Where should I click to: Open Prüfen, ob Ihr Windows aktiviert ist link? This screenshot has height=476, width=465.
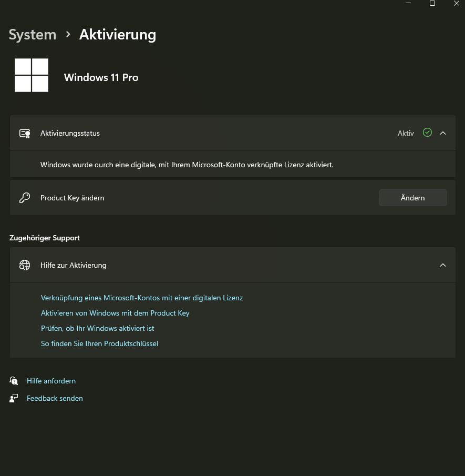coord(97,328)
